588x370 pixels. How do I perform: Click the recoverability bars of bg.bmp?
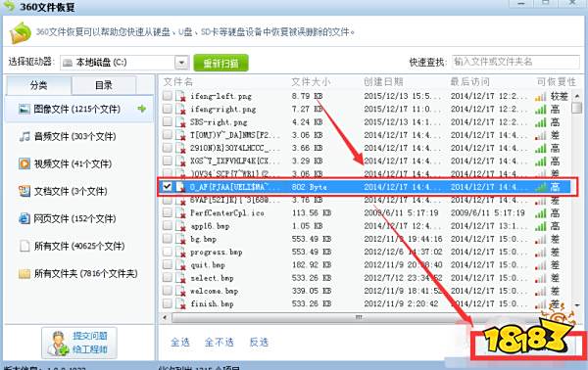click(540, 239)
